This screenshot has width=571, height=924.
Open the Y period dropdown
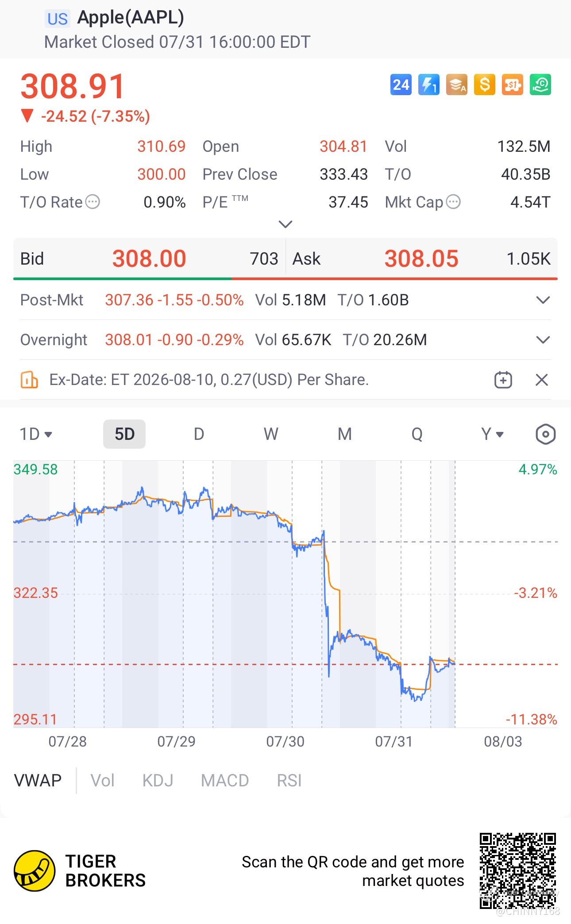point(492,434)
